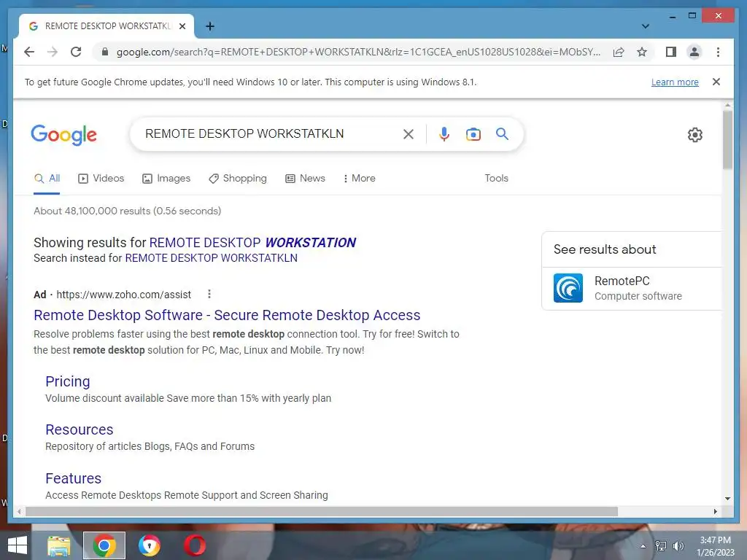Viewport: 747px width, 560px height.
Task: Click the horizontal scrollbar right arrow
Action: (x=715, y=511)
